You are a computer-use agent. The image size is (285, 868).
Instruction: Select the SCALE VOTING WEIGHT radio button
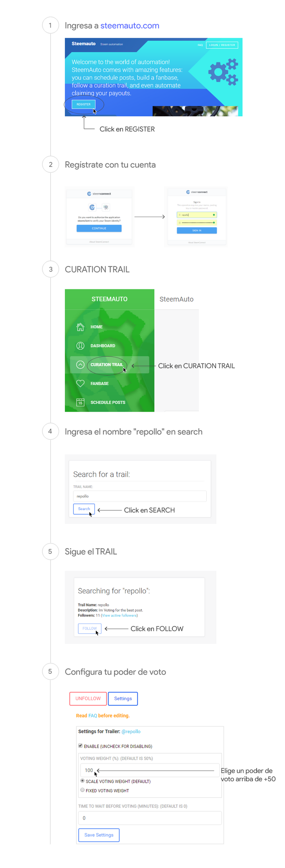coord(82,781)
